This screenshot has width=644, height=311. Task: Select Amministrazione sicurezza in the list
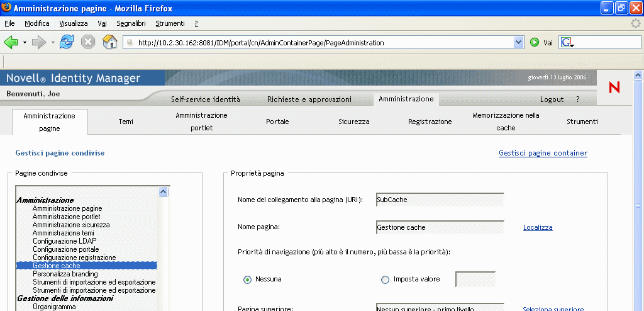[x=71, y=225]
